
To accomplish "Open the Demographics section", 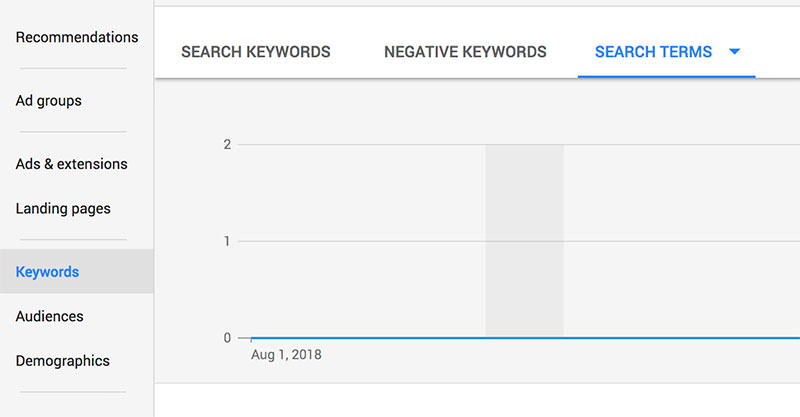I will point(62,361).
